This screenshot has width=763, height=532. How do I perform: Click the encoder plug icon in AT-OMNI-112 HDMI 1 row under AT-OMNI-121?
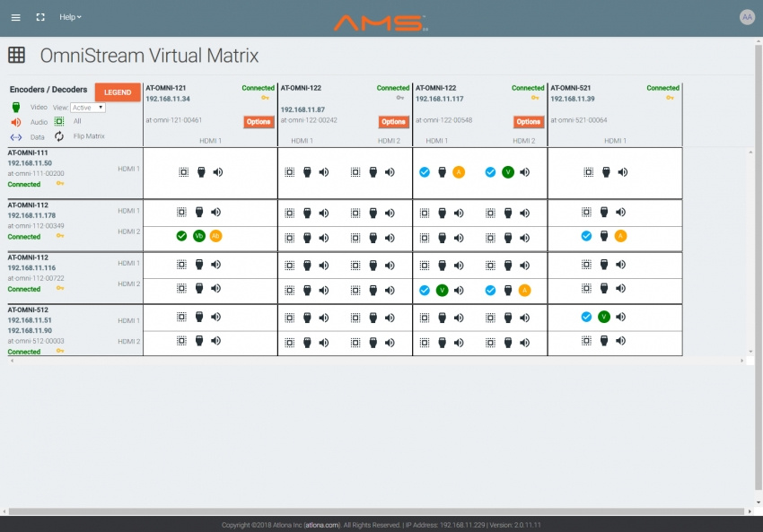coord(198,212)
